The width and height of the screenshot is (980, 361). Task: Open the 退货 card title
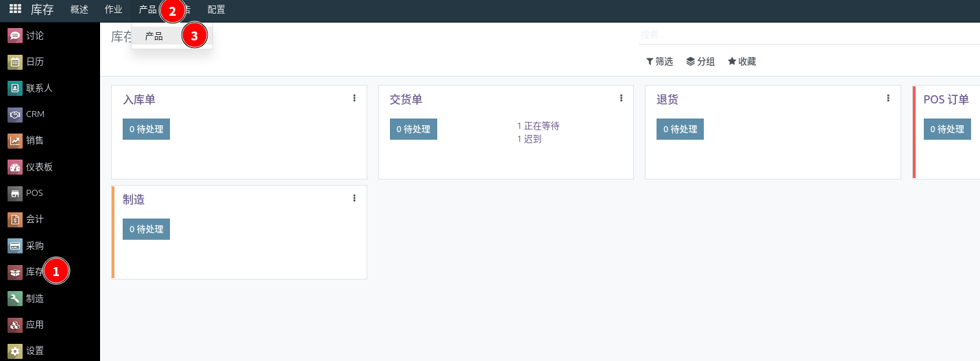(x=667, y=100)
